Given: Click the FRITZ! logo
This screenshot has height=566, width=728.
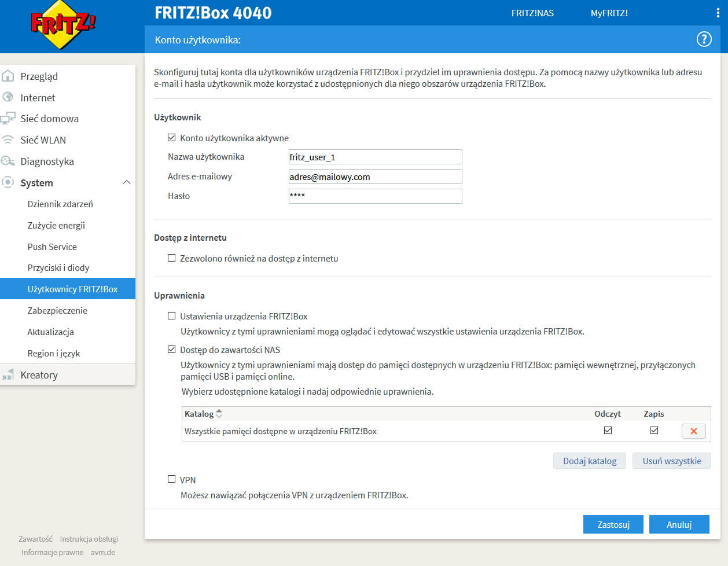Looking at the screenshot, I should click(61, 23).
